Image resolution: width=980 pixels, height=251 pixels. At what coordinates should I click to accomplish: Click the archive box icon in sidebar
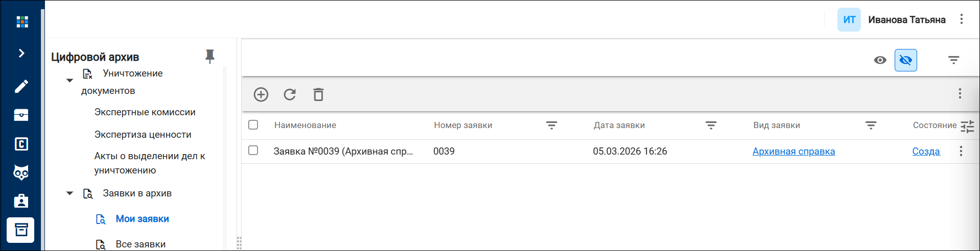[21, 230]
